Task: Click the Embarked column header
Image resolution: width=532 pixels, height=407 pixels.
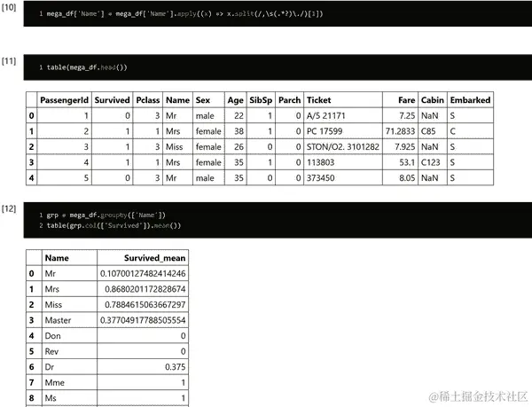Action: pos(470,100)
